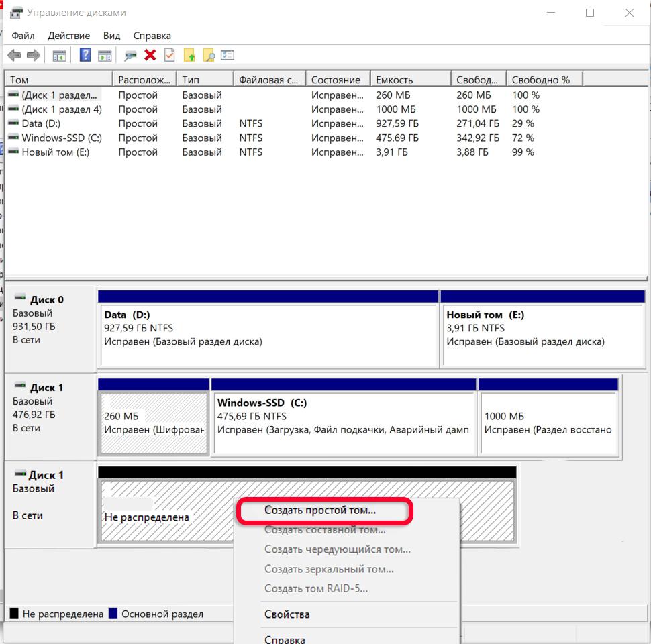
Task: Sort by the Тип column header
Action: 205,80
